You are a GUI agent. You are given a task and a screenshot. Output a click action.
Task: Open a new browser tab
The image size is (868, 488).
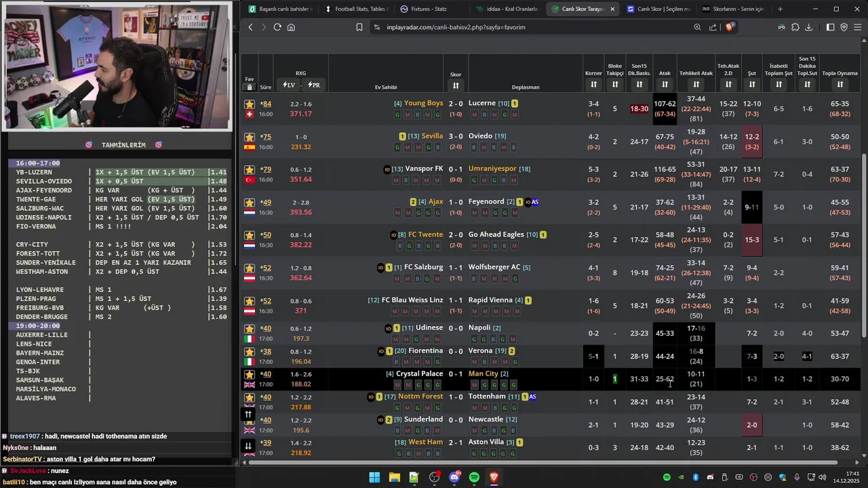click(x=780, y=9)
